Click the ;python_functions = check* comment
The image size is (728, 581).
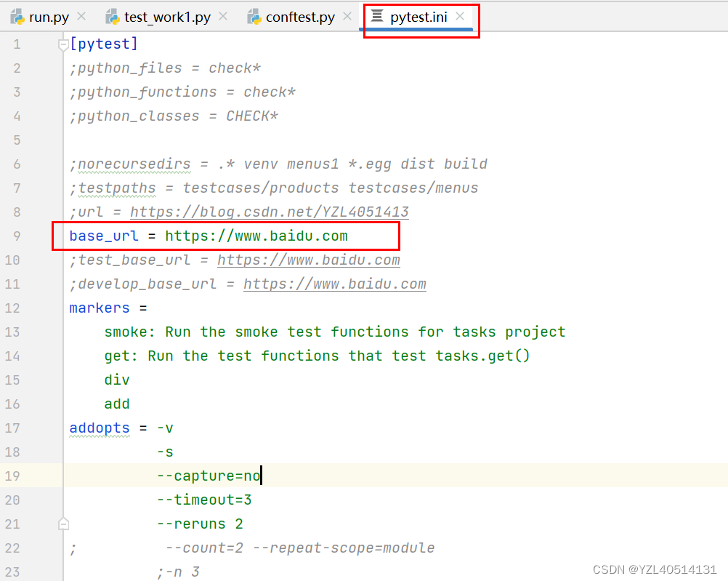click(182, 92)
